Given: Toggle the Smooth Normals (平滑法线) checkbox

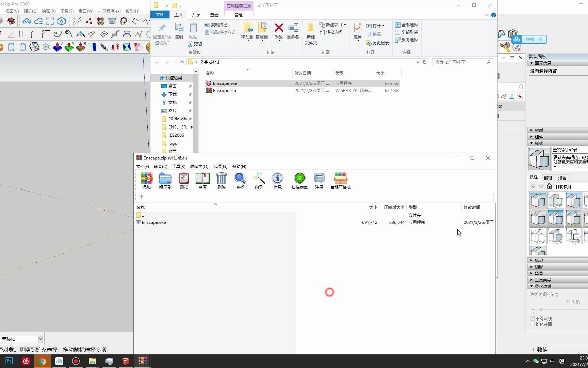Looking at the screenshot, I should point(532,319).
